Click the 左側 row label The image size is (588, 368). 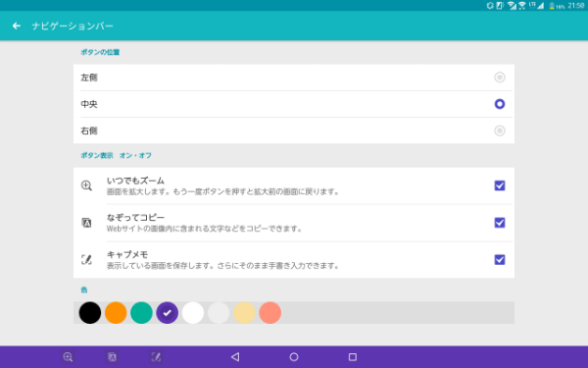(x=89, y=78)
